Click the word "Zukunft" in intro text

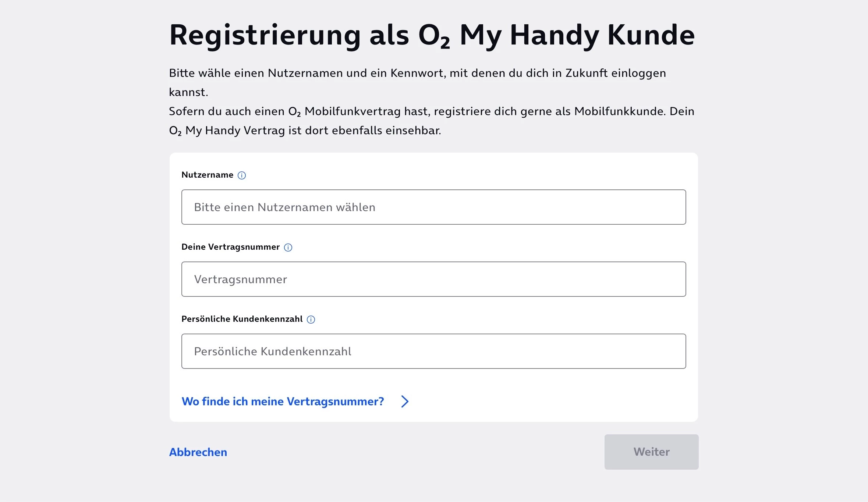pos(587,73)
